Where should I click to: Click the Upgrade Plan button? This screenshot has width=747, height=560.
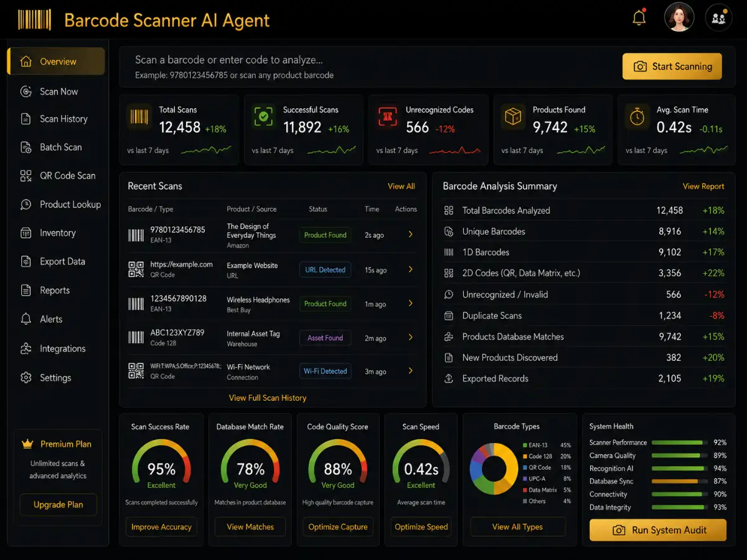pyautogui.click(x=58, y=505)
